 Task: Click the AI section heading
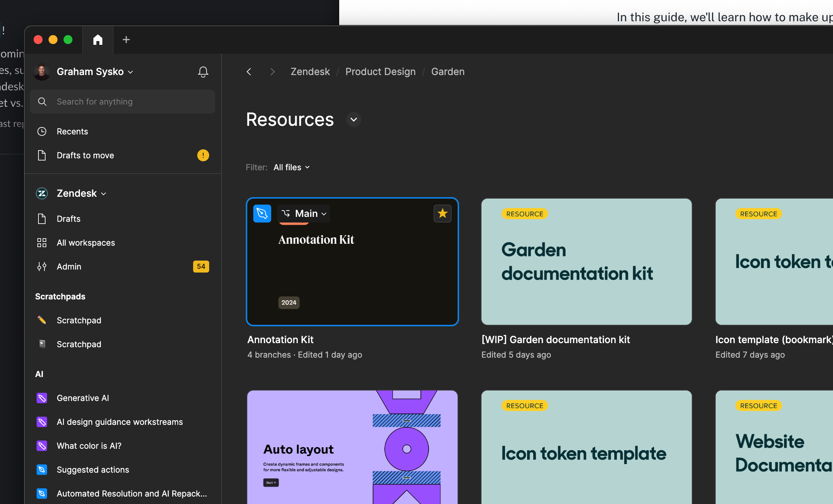tap(39, 374)
